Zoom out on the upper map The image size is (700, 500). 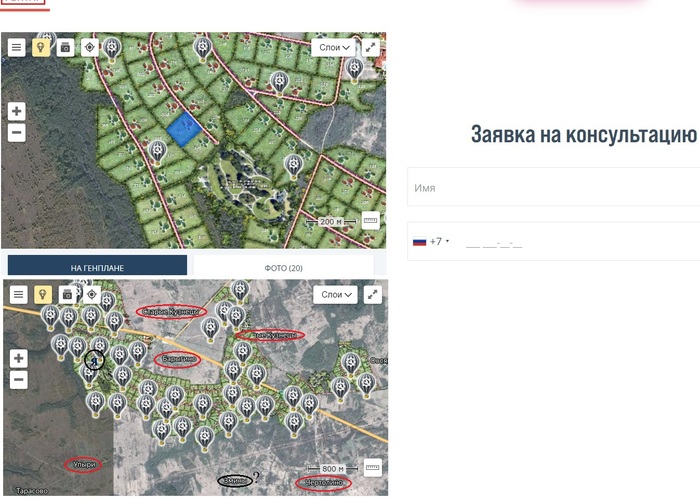[17, 133]
